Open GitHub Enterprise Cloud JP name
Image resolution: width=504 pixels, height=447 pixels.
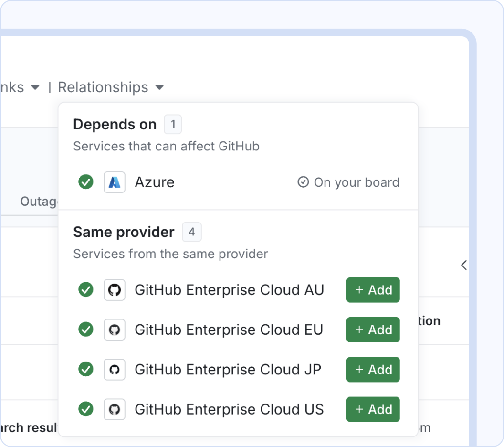click(228, 370)
